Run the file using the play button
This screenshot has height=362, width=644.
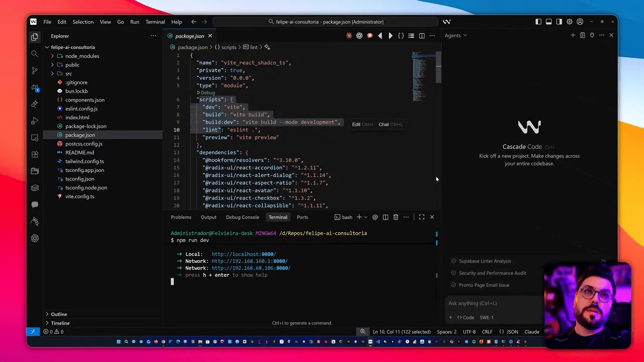391,35
